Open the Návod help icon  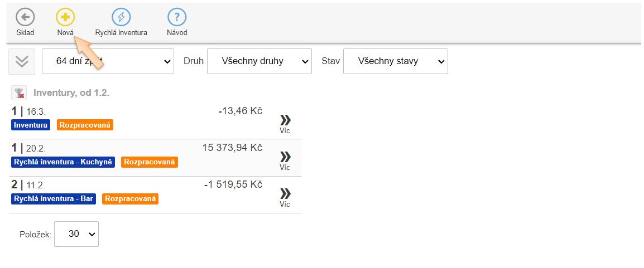click(x=177, y=17)
